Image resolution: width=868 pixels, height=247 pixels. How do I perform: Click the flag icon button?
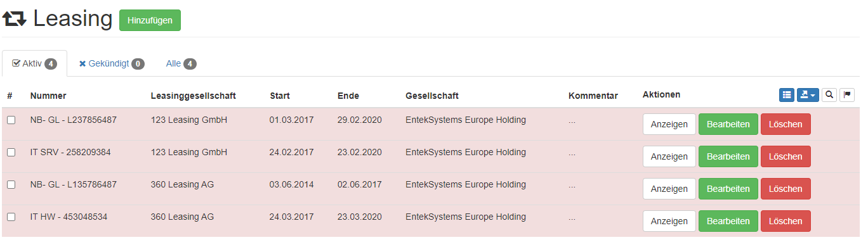(x=847, y=95)
